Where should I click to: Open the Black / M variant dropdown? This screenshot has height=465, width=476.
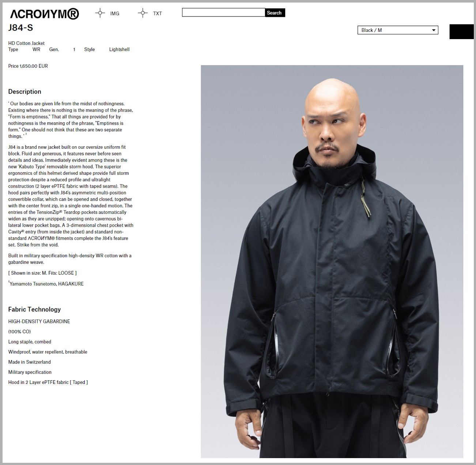point(398,30)
